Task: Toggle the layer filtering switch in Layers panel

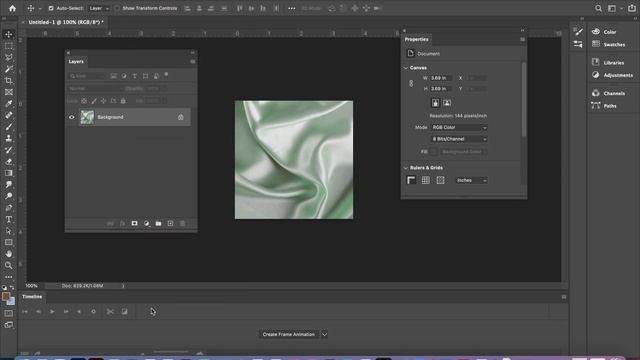Action: [166, 75]
